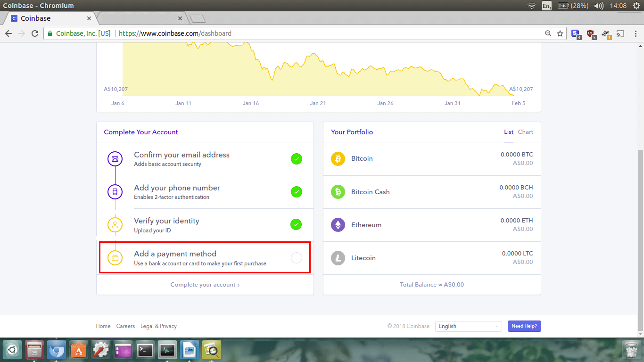Click the green padlock secure site icon
This screenshot has width=644, height=362.
click(50, 33)
